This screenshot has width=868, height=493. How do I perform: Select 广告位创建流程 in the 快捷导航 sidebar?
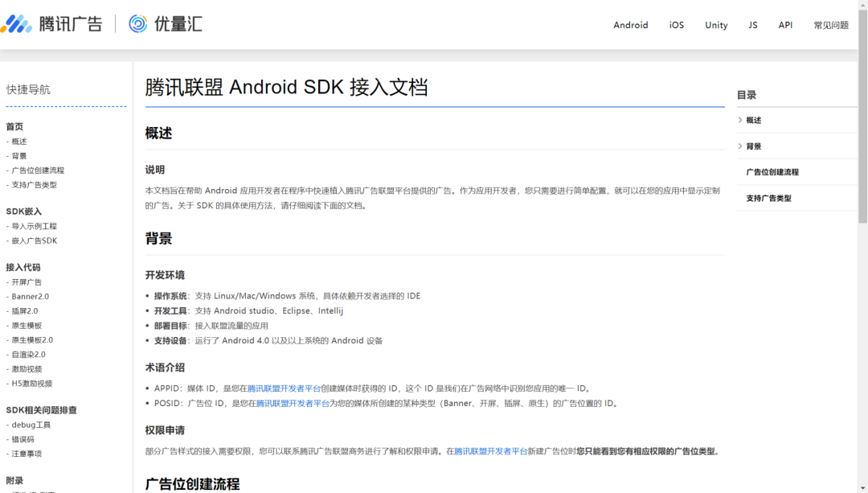(38, 170)
